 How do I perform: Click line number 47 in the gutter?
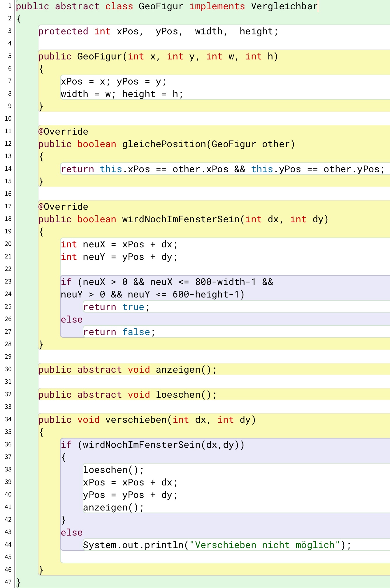pyautogui.click(x=8, y=582)
